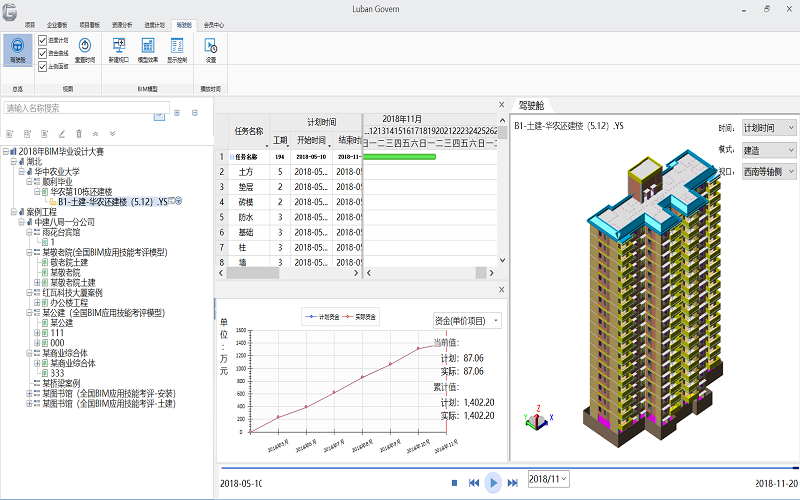800x500 pixels.
Task: Expand the 办公楼工程 tree node
Action: pyautogui.click(x=37, y=303)
